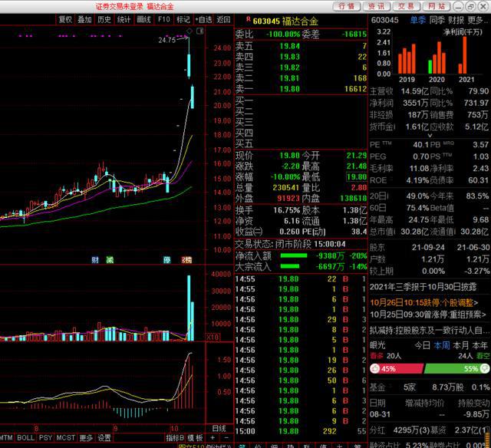Click the red R margin-trading badge
Image resolution: width=491 pixels, height=448 pixels.
point(249,19)
